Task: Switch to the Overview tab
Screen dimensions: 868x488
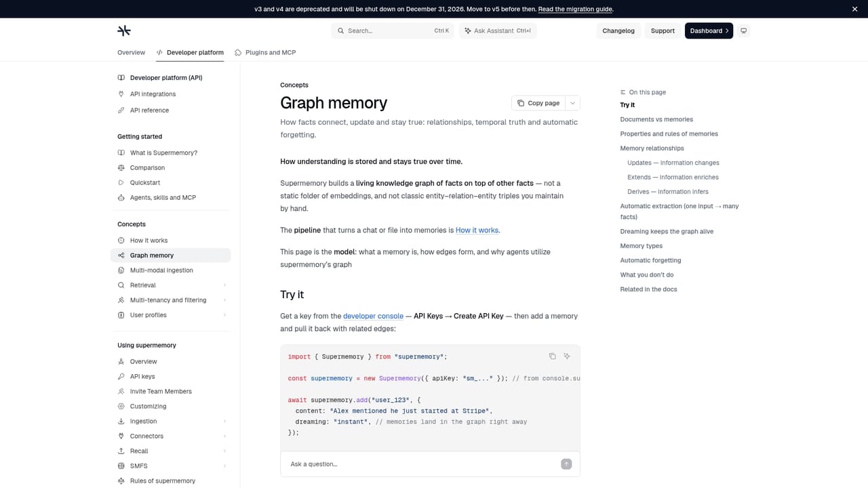Action: (131, 52)
